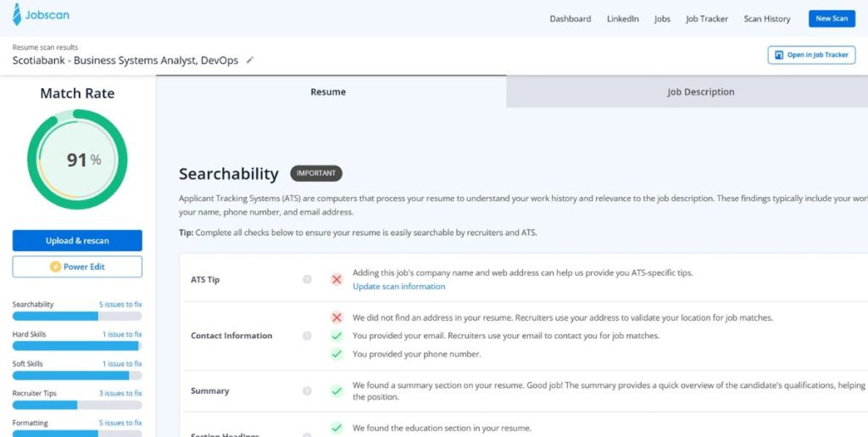Open Soft Skills 1 issue to fix
Screen dimensions: 868x437
pos(122,364)
